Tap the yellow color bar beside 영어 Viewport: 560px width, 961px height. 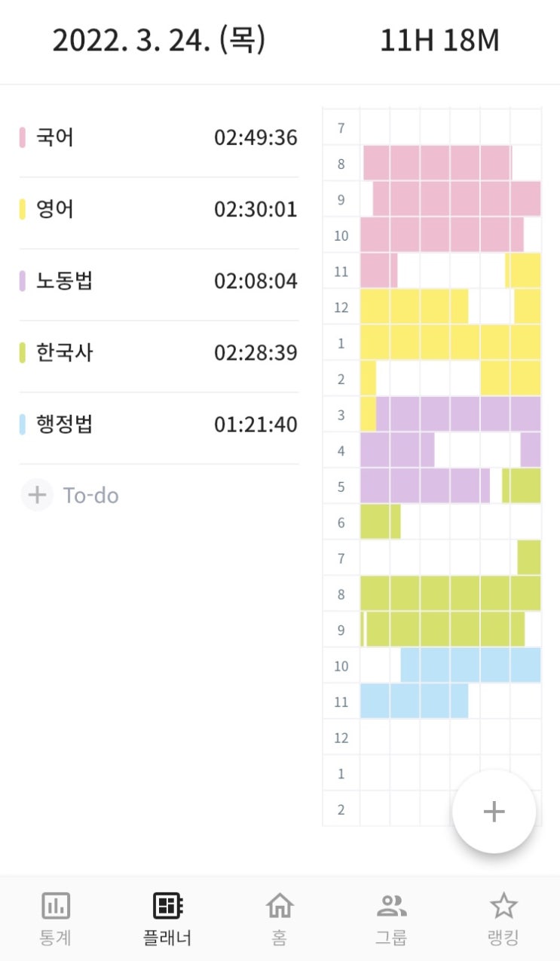(x=23, y=209)
